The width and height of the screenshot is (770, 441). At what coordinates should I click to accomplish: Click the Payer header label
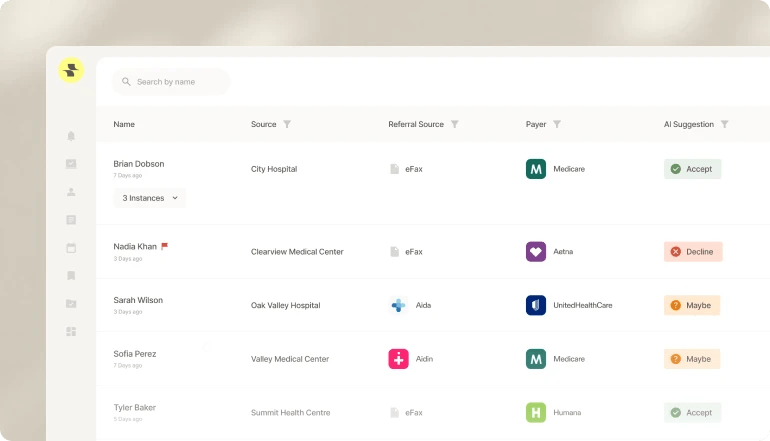[x=536, y=124]
